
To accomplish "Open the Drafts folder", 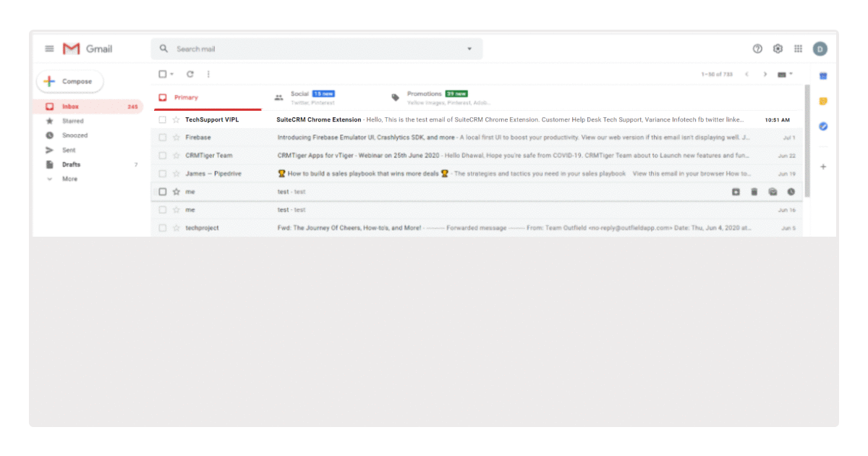I will (x=71, y=164).
